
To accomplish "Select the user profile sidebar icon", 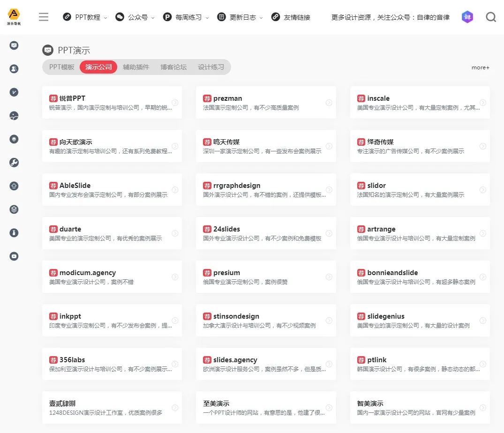I will (14, 69).
